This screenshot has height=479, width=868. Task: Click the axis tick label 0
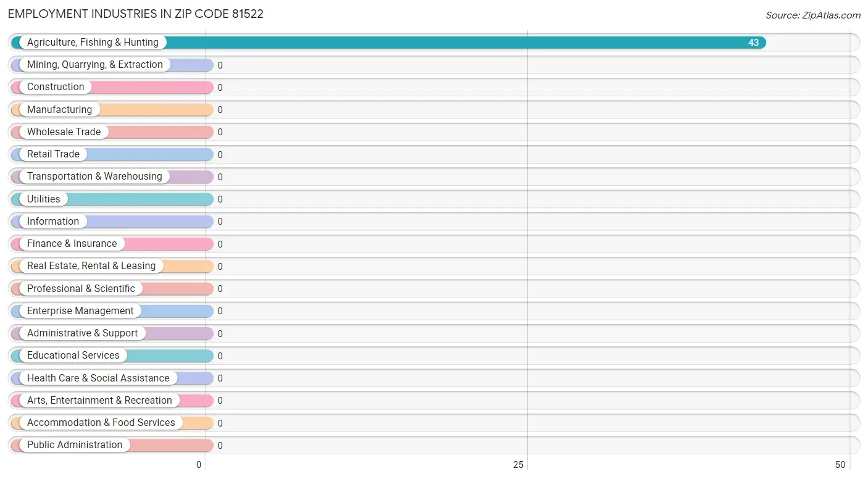[199, 465]
